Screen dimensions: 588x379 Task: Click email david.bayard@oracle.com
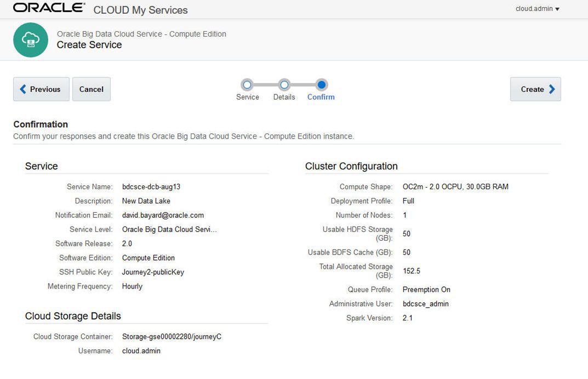point(163,215)
